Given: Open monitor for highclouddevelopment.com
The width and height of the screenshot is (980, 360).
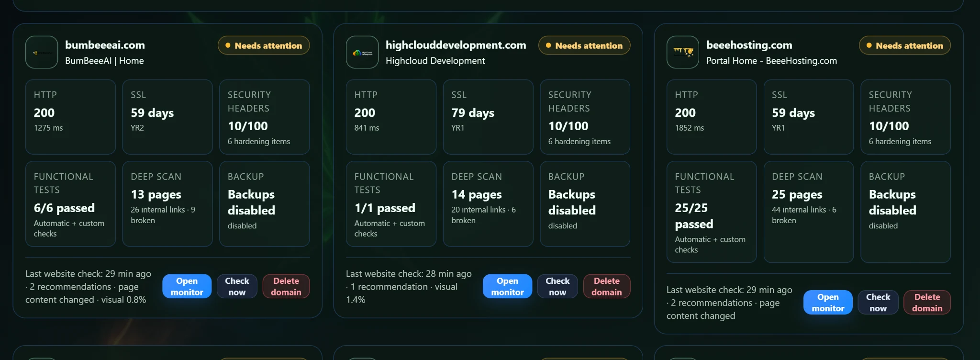Looking at the screenshot, I should (507, 286).
